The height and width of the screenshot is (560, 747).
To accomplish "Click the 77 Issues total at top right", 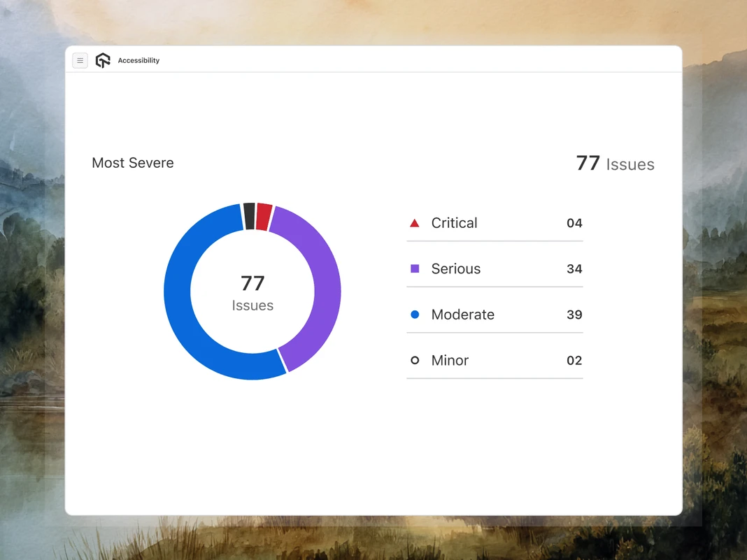I will click(615, 164).
